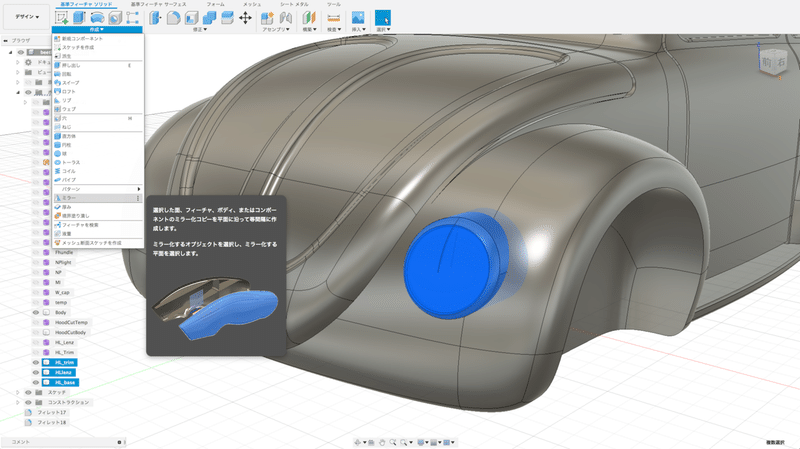Toggle visibility eye of Body item
This screenshot has height=449, width=800.
click(36, 312)
